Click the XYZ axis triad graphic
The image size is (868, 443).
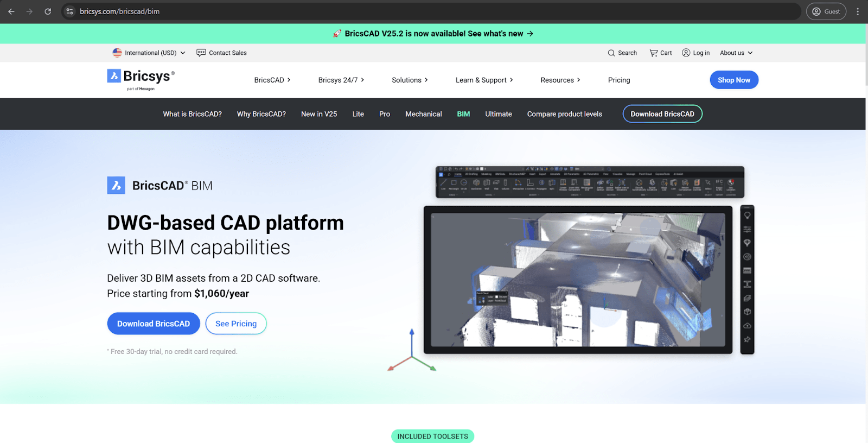412,350
